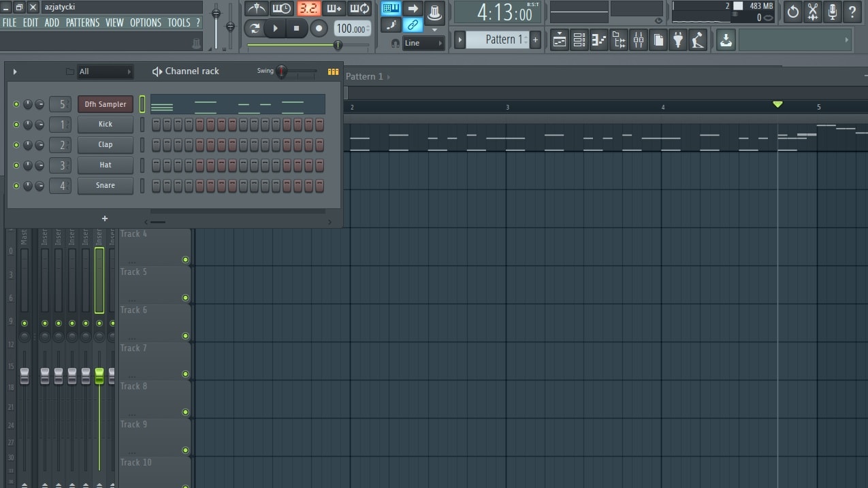Open help with the question mark icon

coord(852,12)
